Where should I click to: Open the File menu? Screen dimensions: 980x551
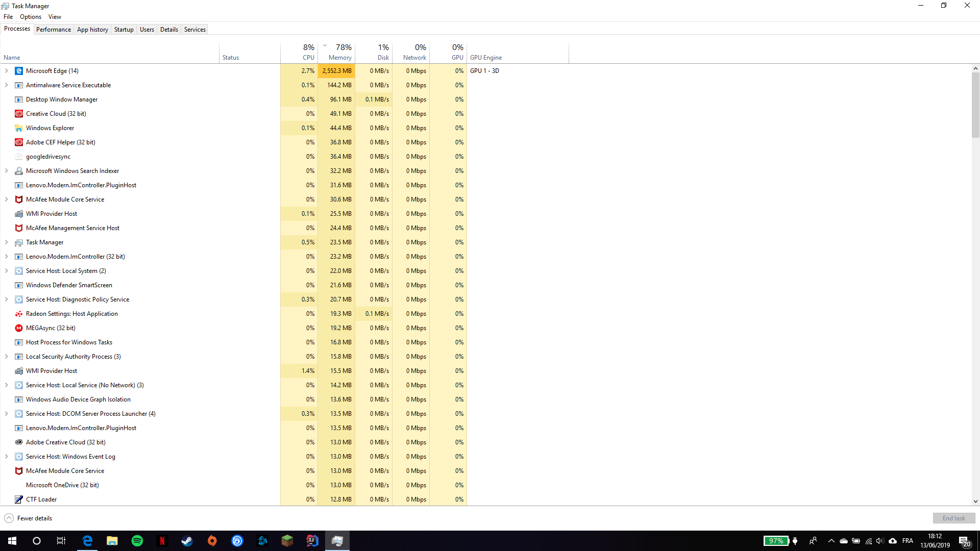8,17
